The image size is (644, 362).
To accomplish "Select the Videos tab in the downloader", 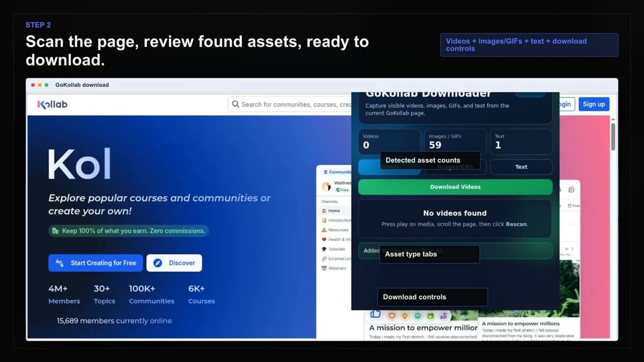I will (389, 167).
